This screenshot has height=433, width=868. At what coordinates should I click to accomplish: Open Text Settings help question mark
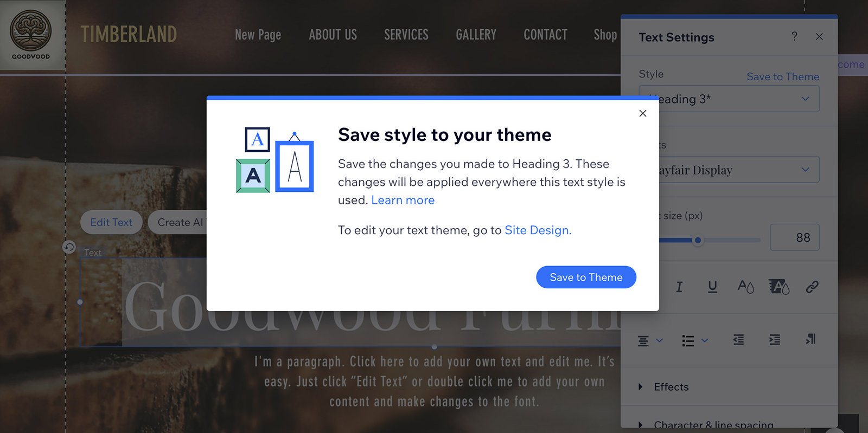tap(794, 36)
